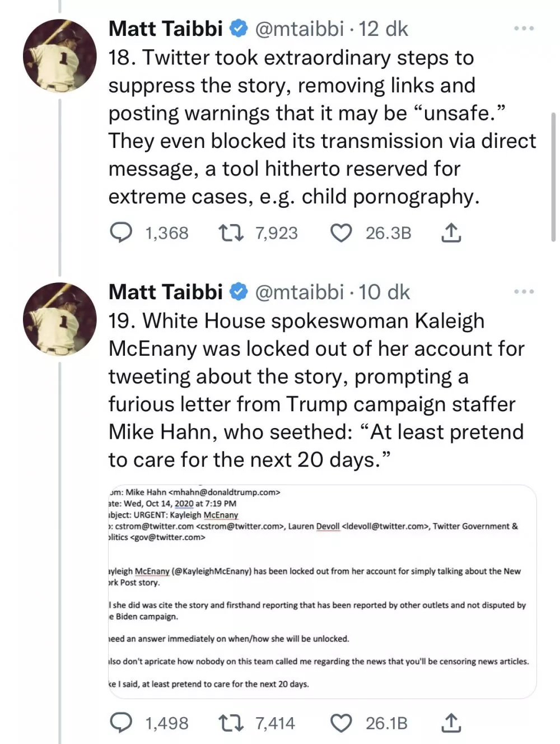Open the 12 dk timestamp link
560x744 pixels.
[x=384, y=28]
